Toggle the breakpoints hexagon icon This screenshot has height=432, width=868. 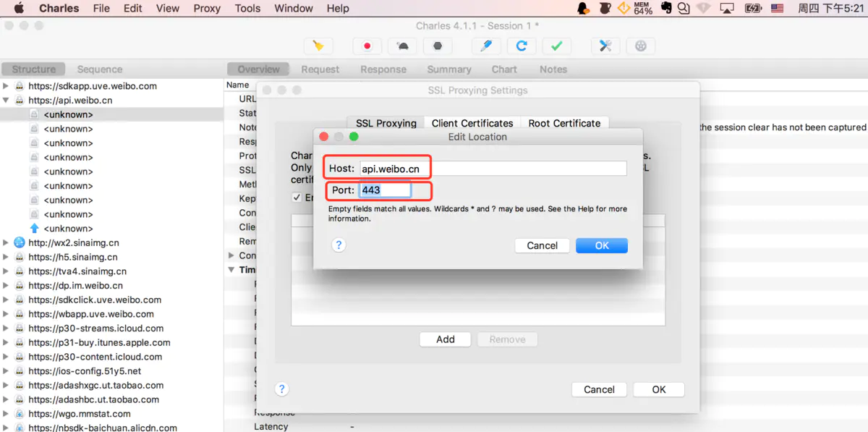[438, 46]
